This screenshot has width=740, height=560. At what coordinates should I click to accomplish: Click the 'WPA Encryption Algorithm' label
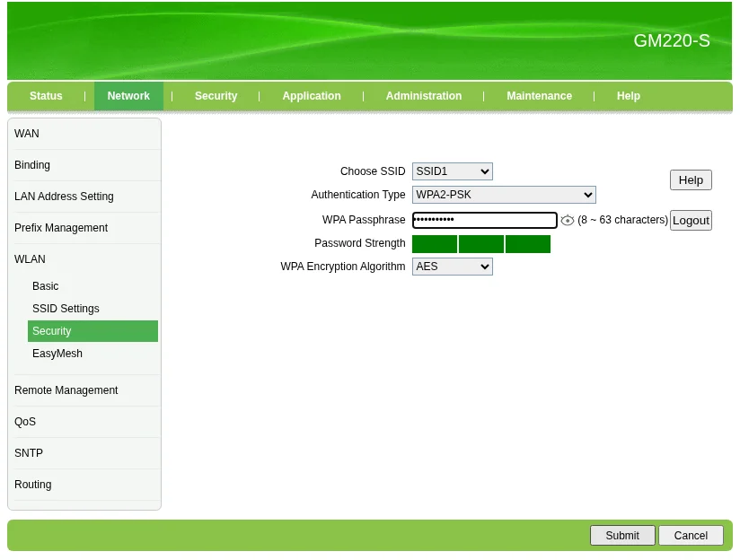343,267
